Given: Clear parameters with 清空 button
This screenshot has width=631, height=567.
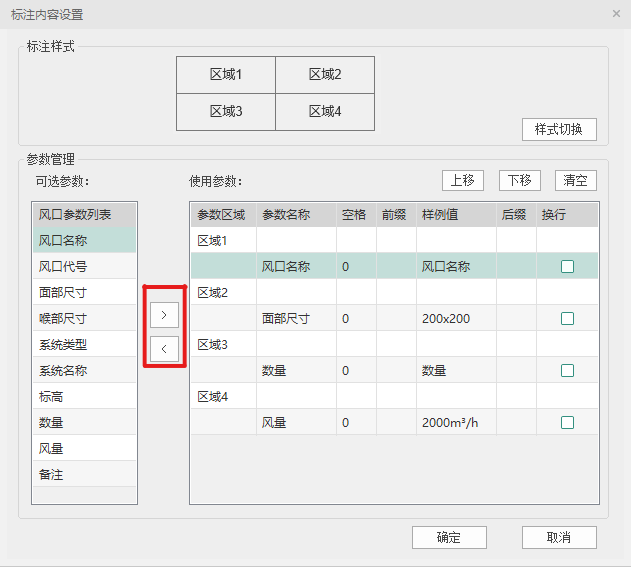Looking at the screenshot, I should [575, 180].
